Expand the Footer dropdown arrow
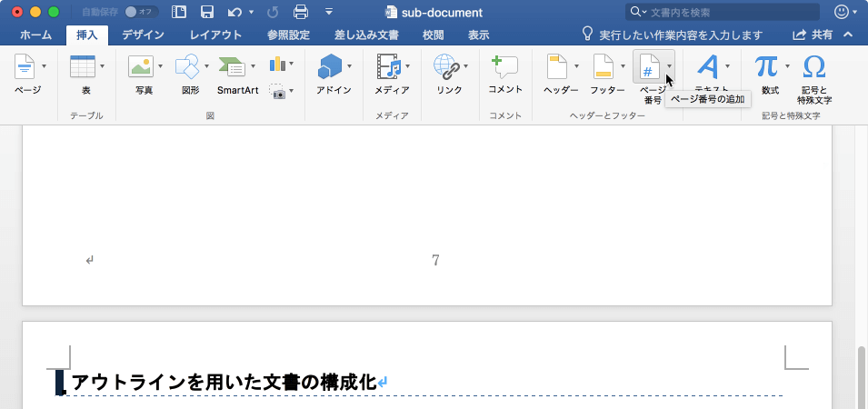Viewport: 868px width, 409px height. click(623, 66)
